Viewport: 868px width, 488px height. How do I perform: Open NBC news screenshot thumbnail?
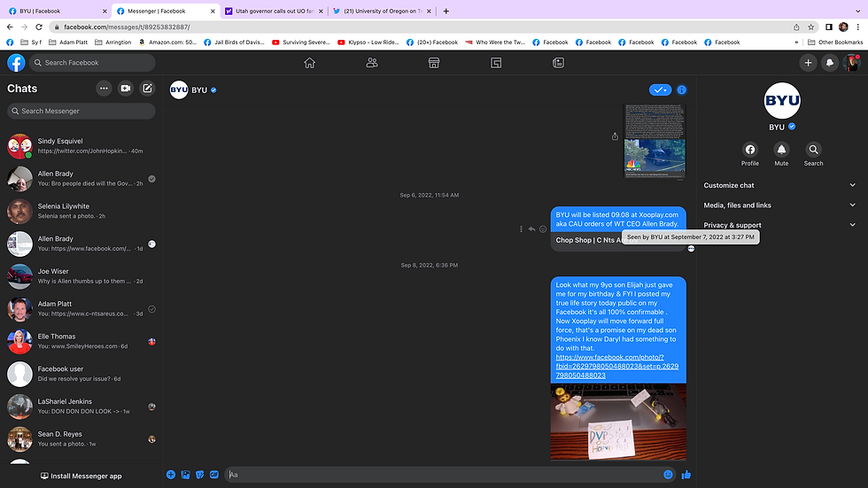(655, 141)
